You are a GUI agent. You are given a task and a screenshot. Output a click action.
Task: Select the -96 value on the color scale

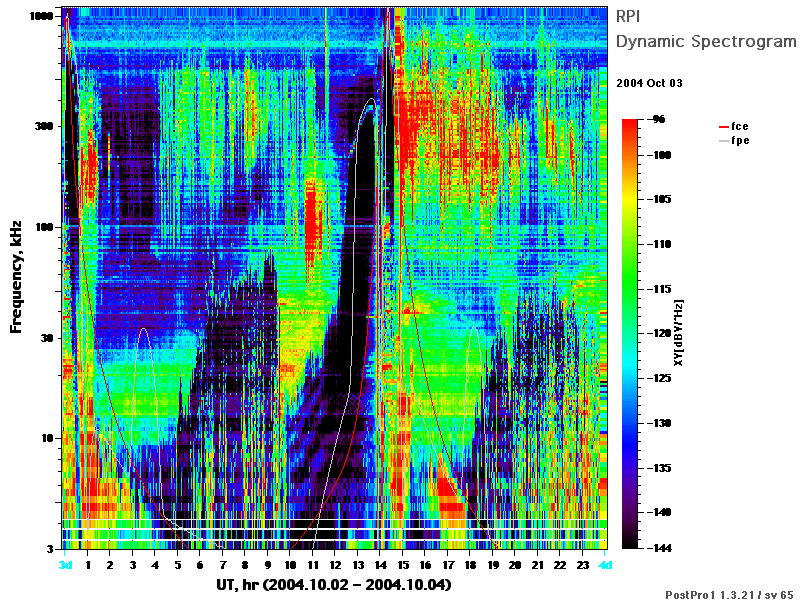[x=658, y=119]
